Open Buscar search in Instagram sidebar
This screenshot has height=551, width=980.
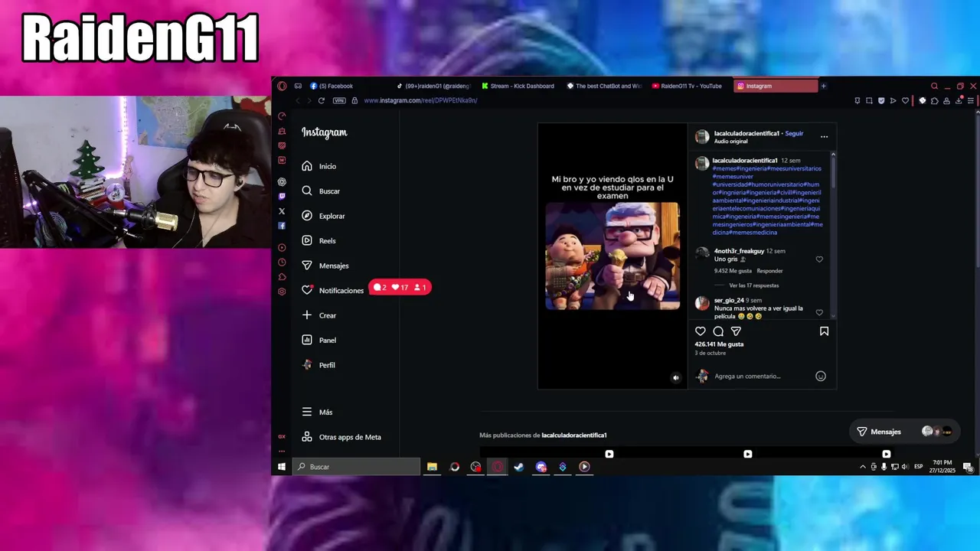(321, 191)
